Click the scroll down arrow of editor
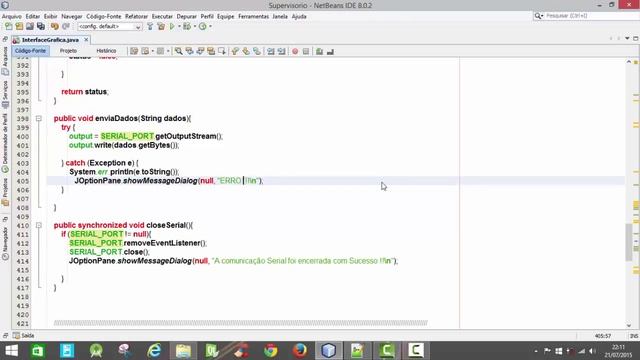640x360 pixels. (629, 325)
